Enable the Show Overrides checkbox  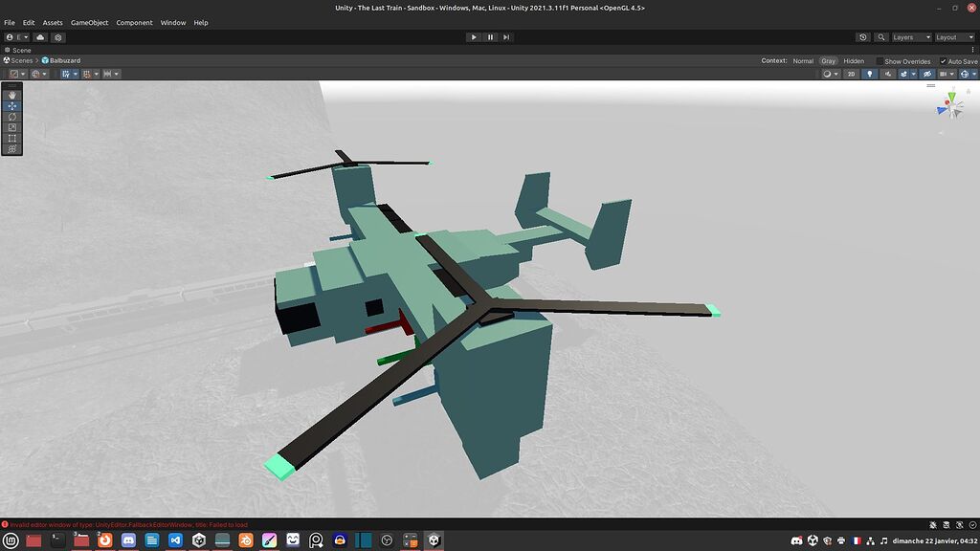click(880, 60)
